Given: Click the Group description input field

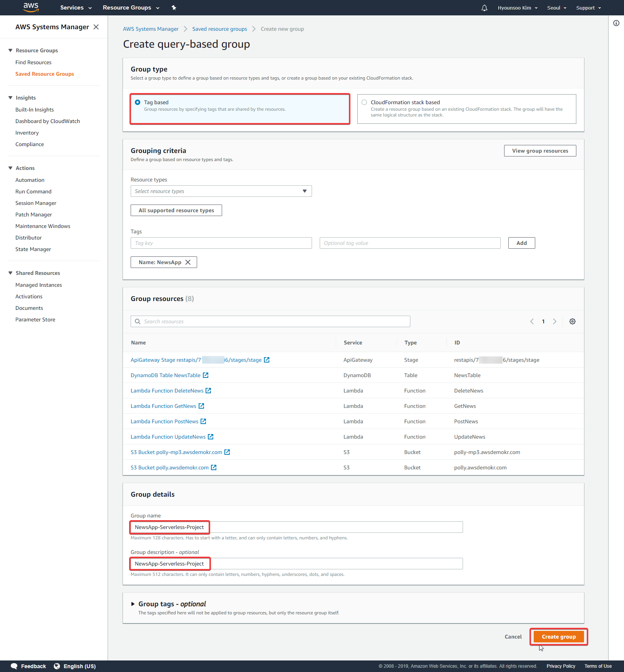Looking at the screenshot, I should [297, 564].
